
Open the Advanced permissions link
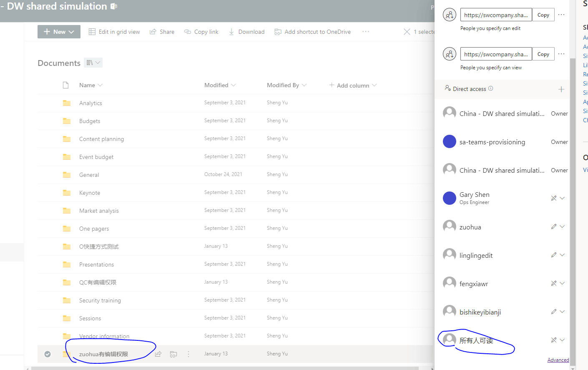click(x=558, y=360)
